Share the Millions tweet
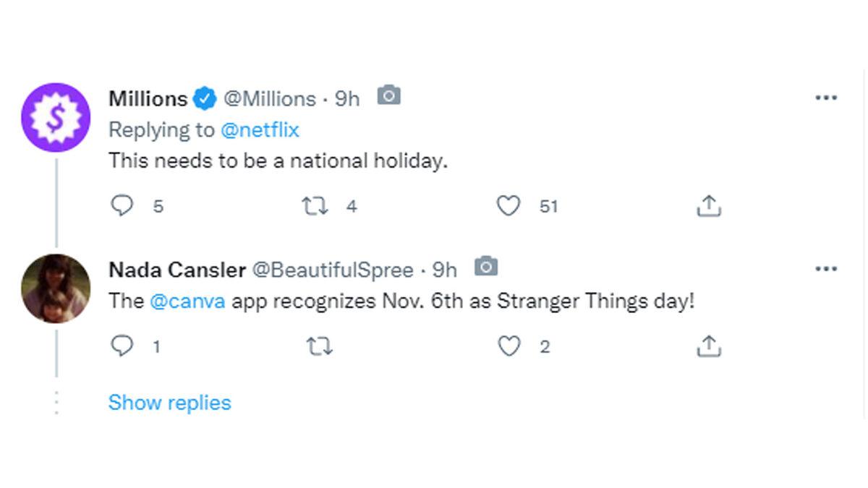 point(708,207)
